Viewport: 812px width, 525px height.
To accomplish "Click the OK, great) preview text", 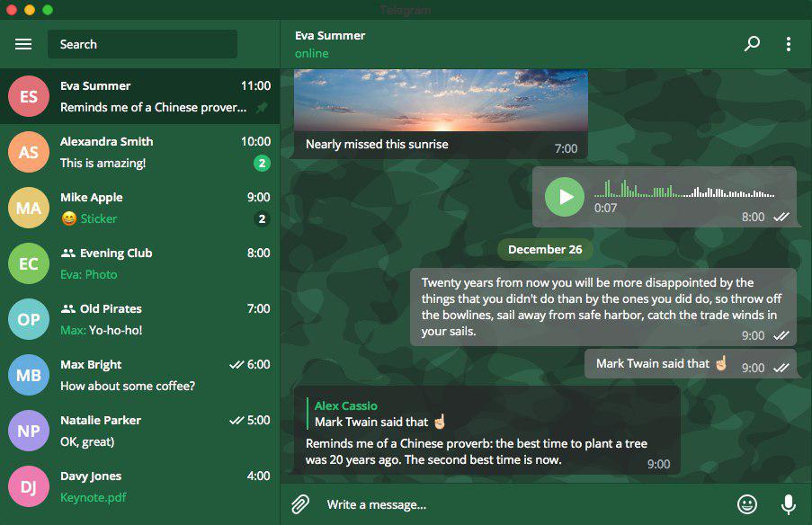I will point(87,442).
